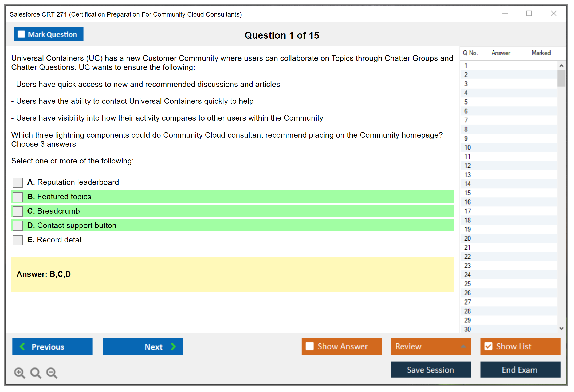Screen dimensions: 574x392
Task: Click the reset zoom magnifier icon
Action: click(35, 372)
